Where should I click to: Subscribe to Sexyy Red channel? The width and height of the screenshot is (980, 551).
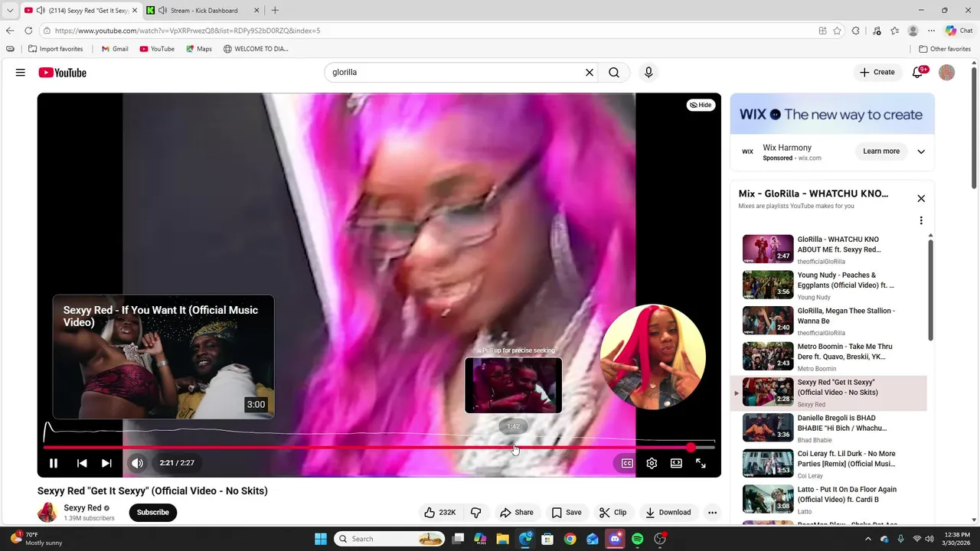tap(152, 513)
